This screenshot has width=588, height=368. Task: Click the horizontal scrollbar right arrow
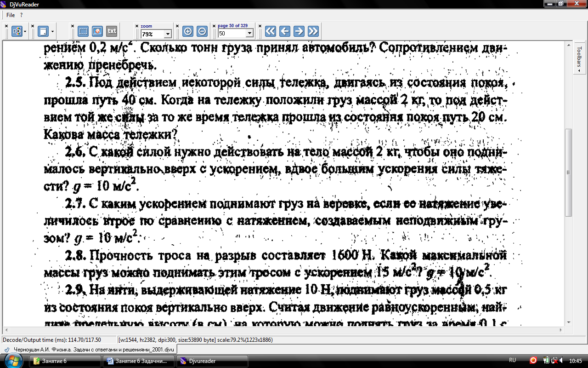coord(561,330)
